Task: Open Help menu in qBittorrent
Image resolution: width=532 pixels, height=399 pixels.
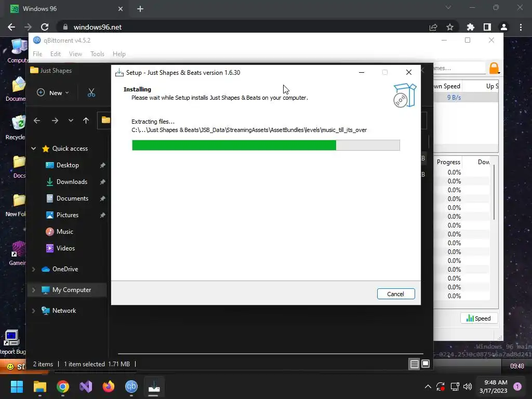Action: pyautogui.click(x=119, y=54)
